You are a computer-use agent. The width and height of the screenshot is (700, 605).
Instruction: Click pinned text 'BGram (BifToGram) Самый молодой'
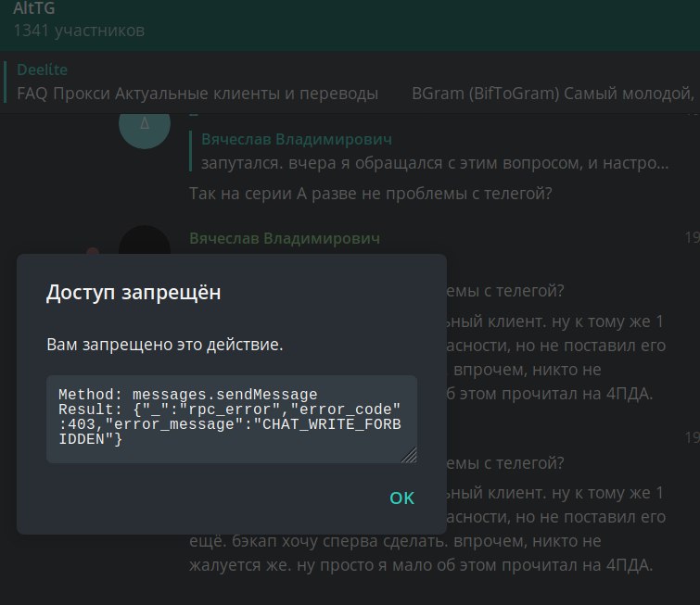tap(553, 94)
